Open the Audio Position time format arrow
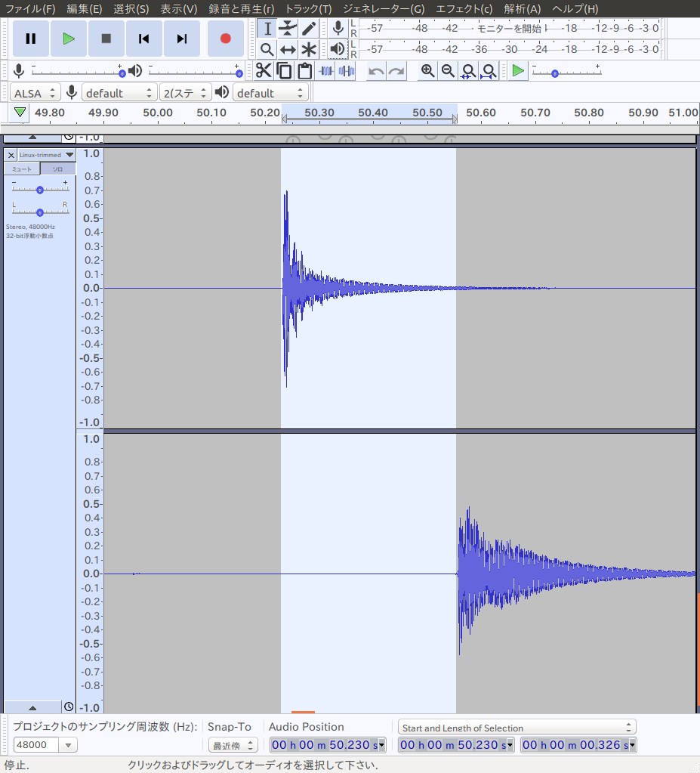The image size is (700, 773). point(381,745)
